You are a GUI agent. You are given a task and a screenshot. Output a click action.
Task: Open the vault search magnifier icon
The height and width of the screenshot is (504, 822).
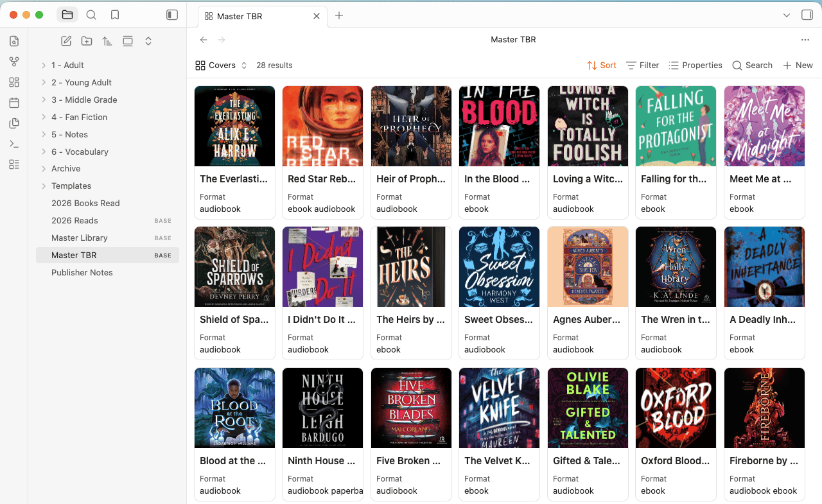coord(91,15)
